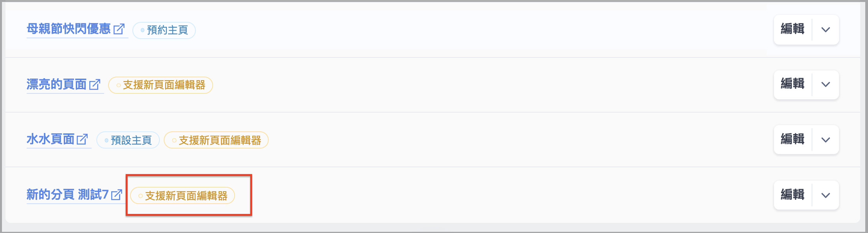Expand dropdown arrow for 新的分頁 測試7 row

point(826,195)
